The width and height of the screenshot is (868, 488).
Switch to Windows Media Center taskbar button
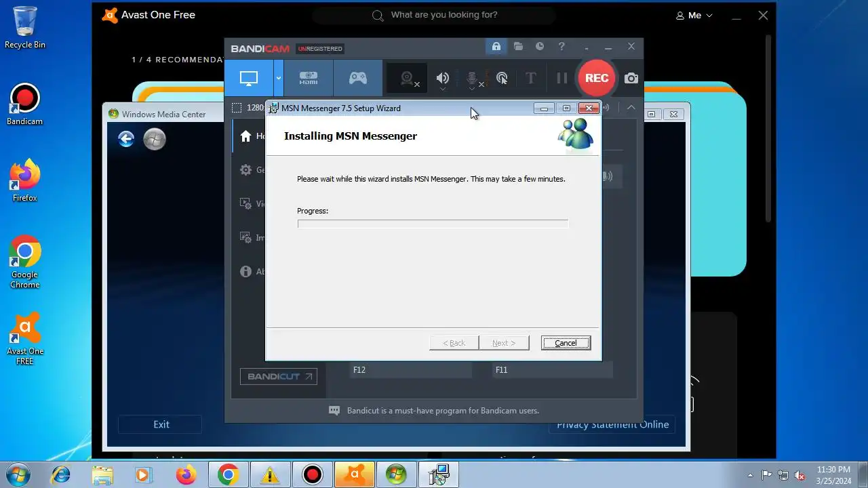point(396,475)
